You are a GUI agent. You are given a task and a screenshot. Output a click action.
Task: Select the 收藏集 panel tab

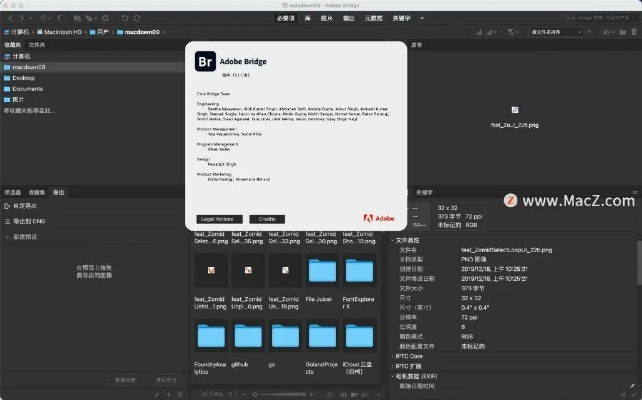pos(37,191)
